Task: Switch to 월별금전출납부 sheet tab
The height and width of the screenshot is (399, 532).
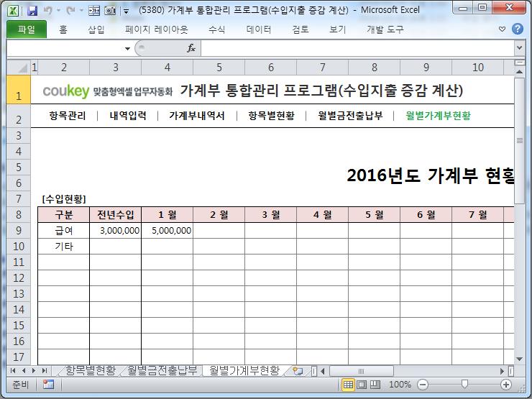Action: pyautogui.click(x=162, y=370)
